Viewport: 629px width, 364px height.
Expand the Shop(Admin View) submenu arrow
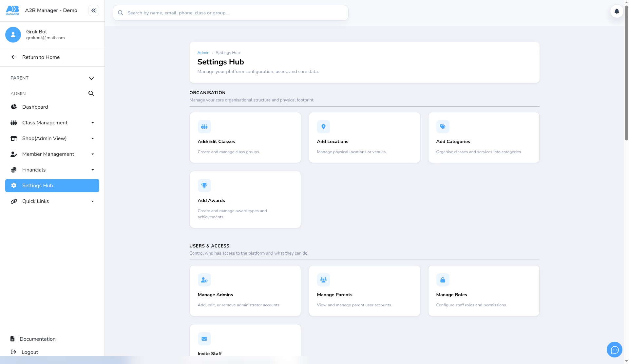point(92,138)
